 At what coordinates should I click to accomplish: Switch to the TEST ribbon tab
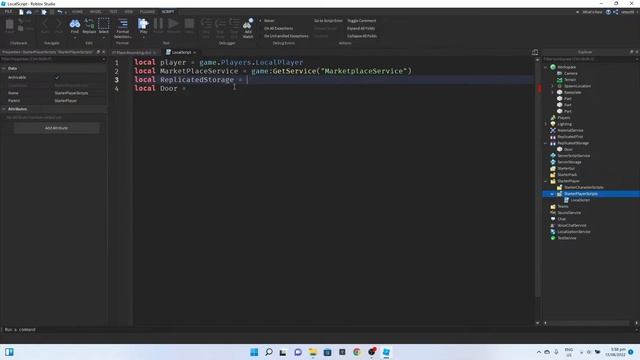113,12
